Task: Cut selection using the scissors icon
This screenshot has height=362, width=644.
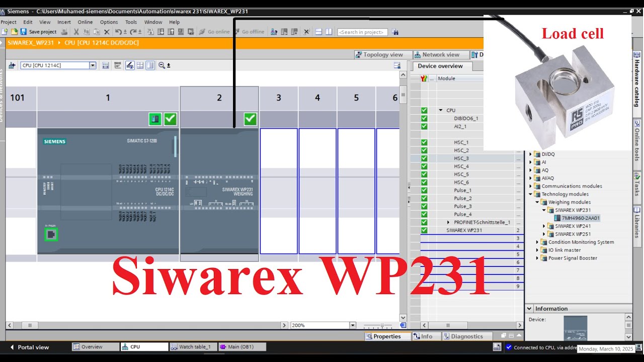Action: point(76,32)
